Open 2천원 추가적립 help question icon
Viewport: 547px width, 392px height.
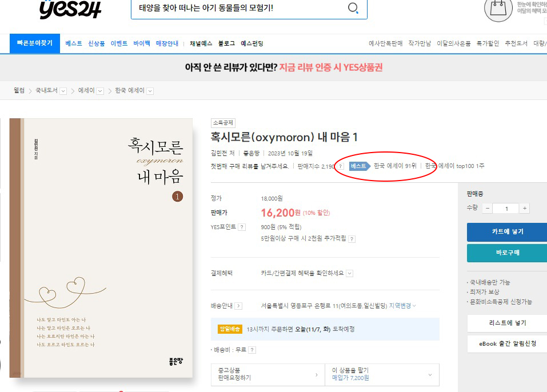[352, 239]
